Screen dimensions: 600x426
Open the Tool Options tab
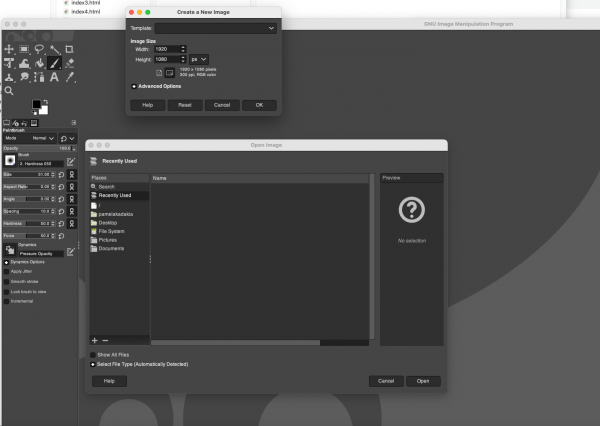point(7,123)
